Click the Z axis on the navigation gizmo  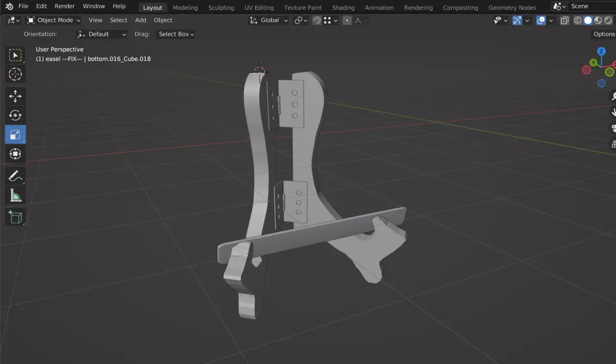[601, 51]
